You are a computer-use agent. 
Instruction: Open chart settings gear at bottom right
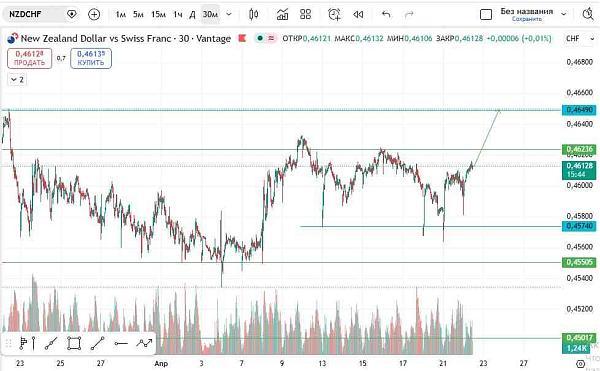580,363
